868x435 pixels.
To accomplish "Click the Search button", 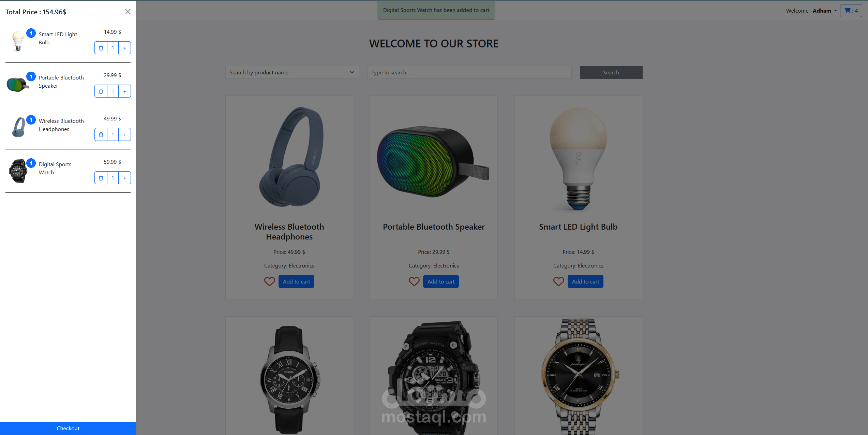I will [x=611, y=72].
